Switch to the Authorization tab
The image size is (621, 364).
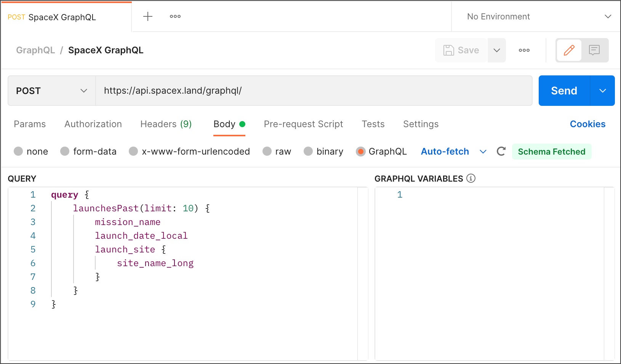(93, 124)
